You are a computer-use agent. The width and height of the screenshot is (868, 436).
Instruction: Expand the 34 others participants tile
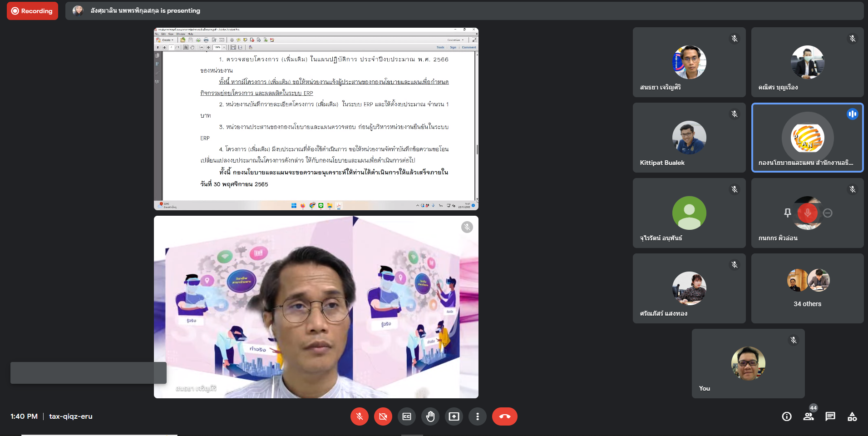coord(807,288)
